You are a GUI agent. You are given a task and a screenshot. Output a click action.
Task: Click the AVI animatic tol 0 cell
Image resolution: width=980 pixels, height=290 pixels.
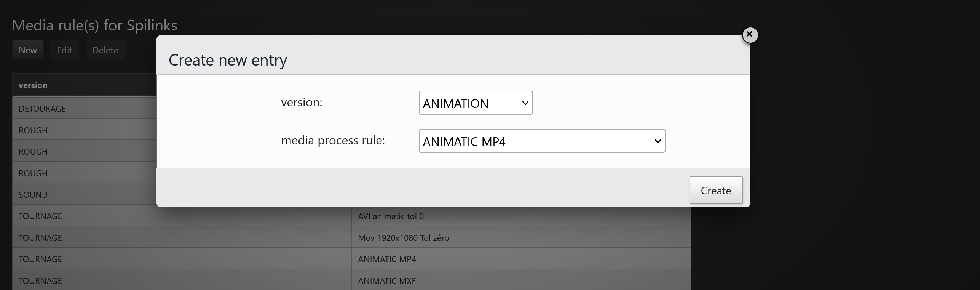(x=391, y=216)
